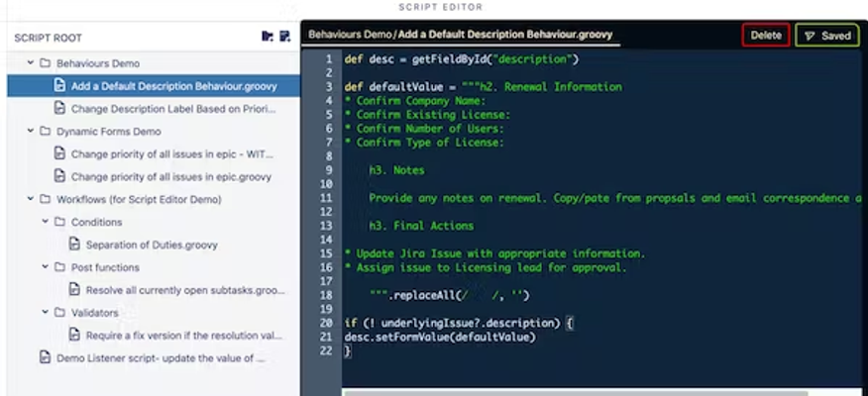
Task: Open Change priority of all issues in epic - WIT...
Action: (171, 154)
